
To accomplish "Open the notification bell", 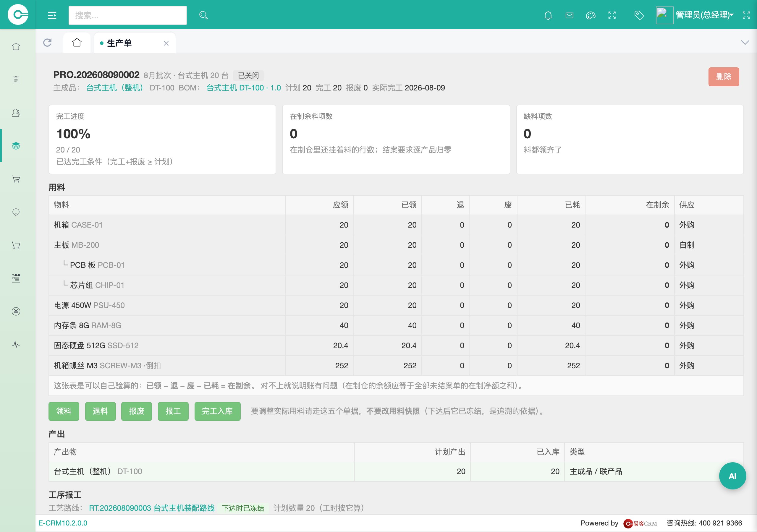I will coord(548,15).
